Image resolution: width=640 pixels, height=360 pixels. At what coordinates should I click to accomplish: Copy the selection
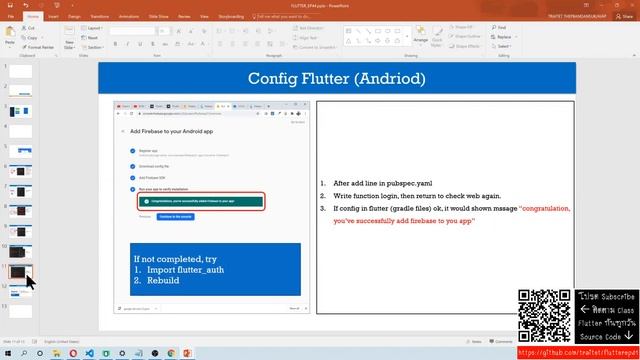29,38
